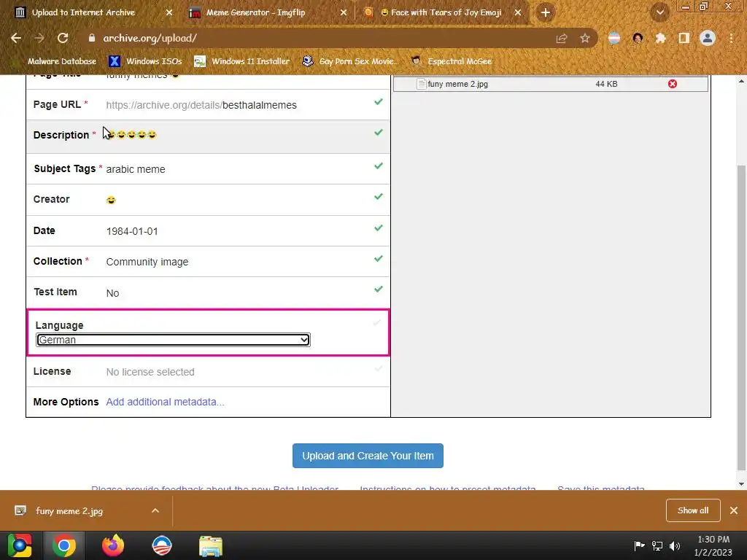Image resolution: width=747 pixels, height=560 pixels.
Task: Click the Add additional metadata link
Action: (165, 402)
